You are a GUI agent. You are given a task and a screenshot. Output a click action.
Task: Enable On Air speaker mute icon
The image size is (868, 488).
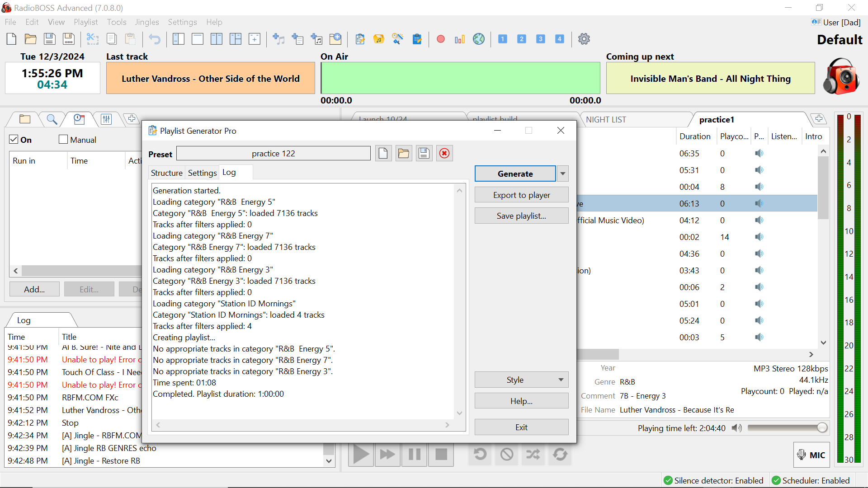click(736, 428)
